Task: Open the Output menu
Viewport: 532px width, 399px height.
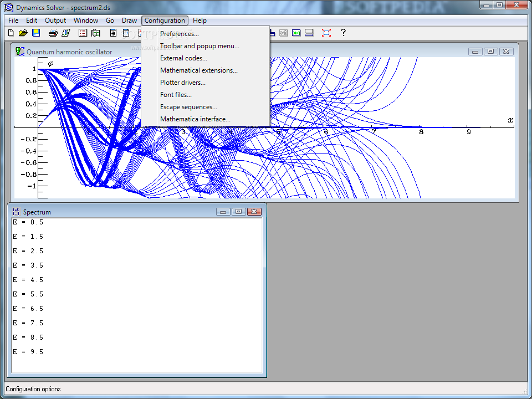Action: [55, 21]
